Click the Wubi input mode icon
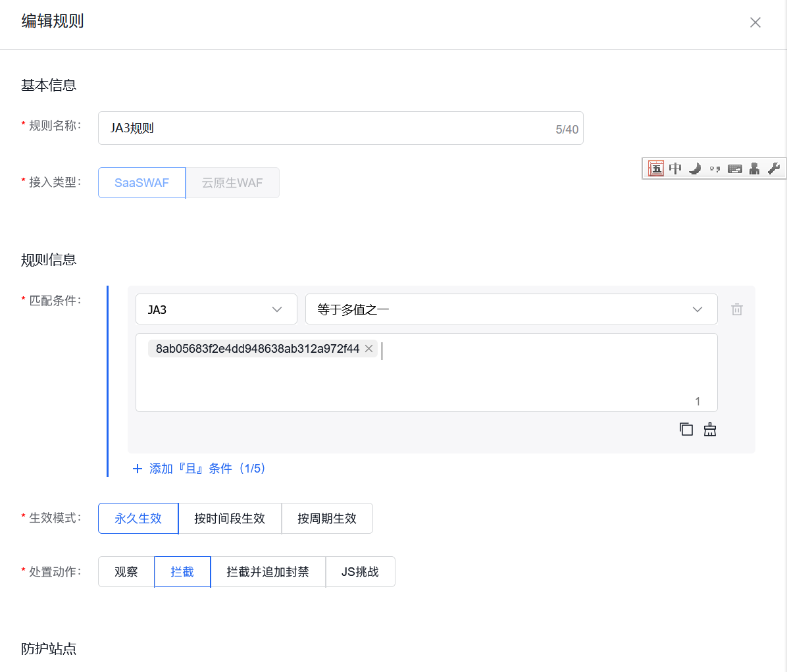Image resolution: width=787 pixels, height=672 pixels. tap(655, 168)
